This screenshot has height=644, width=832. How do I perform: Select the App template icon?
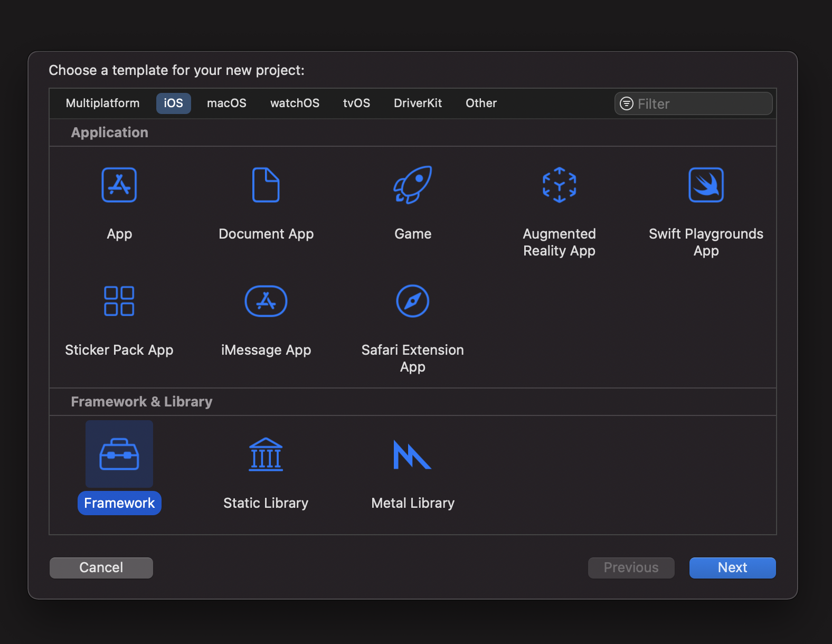(x=119, y=185)
